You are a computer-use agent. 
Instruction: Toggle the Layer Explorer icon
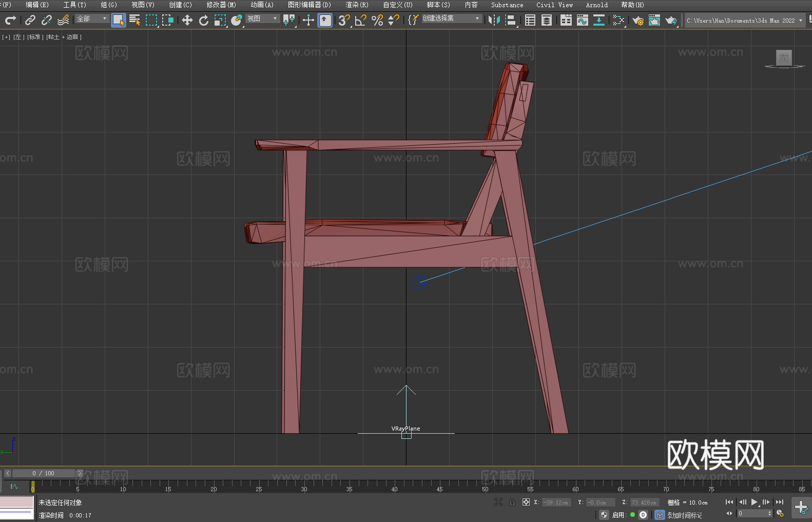[547, 20]
